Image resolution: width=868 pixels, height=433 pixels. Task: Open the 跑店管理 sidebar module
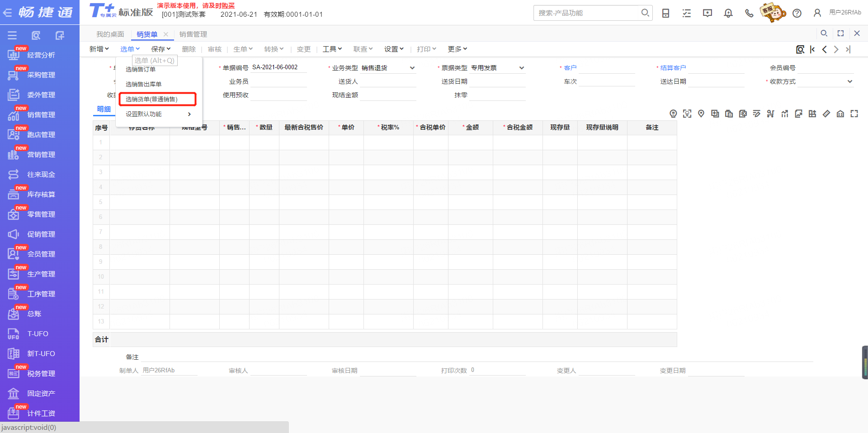coord(40,135)
